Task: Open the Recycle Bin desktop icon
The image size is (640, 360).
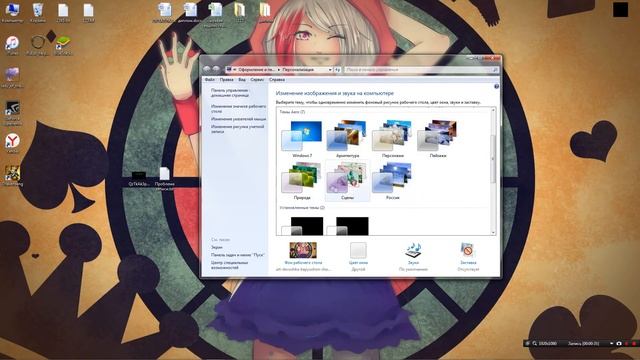Action: 38,12
